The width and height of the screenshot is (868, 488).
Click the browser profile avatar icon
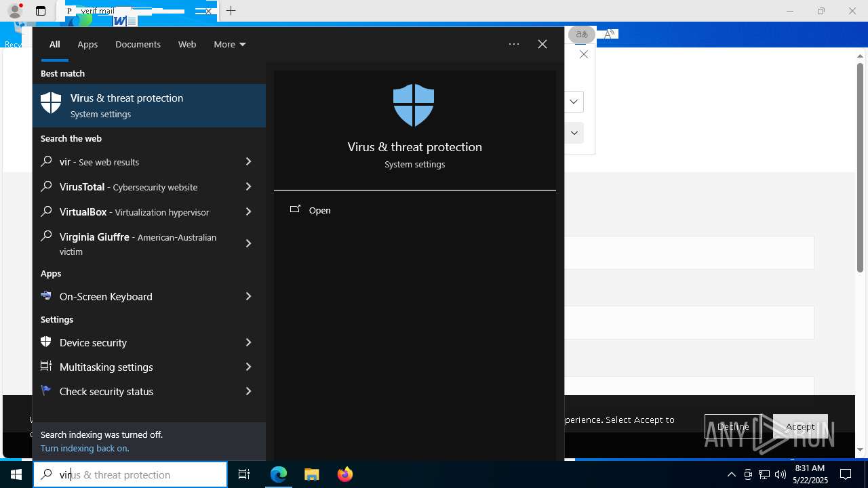point(15,11)
